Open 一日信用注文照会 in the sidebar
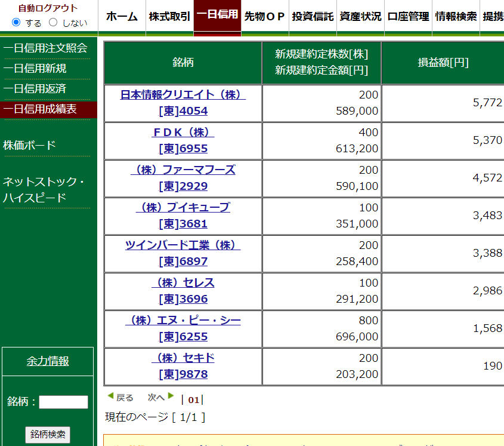The width and height of the screenshot is (504, 446). click(45, 48)
